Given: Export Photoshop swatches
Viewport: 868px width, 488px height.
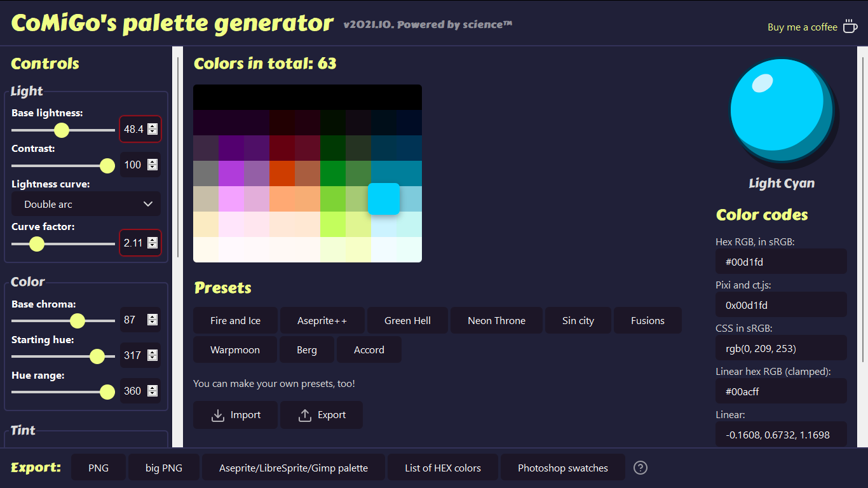Looking at the screenshot, I should pyautogui.click(x=563, y=468).
